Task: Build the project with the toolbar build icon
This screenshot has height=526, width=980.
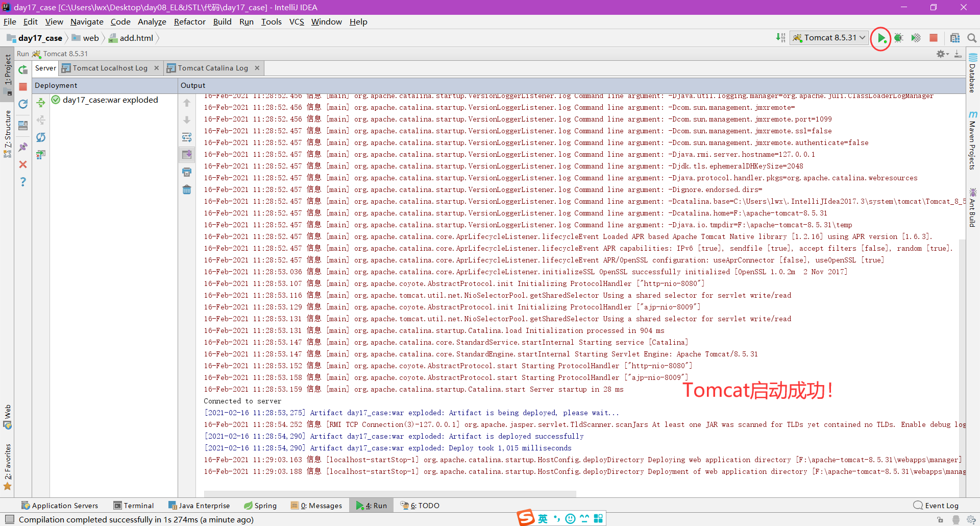Action: tap(780, 38)
